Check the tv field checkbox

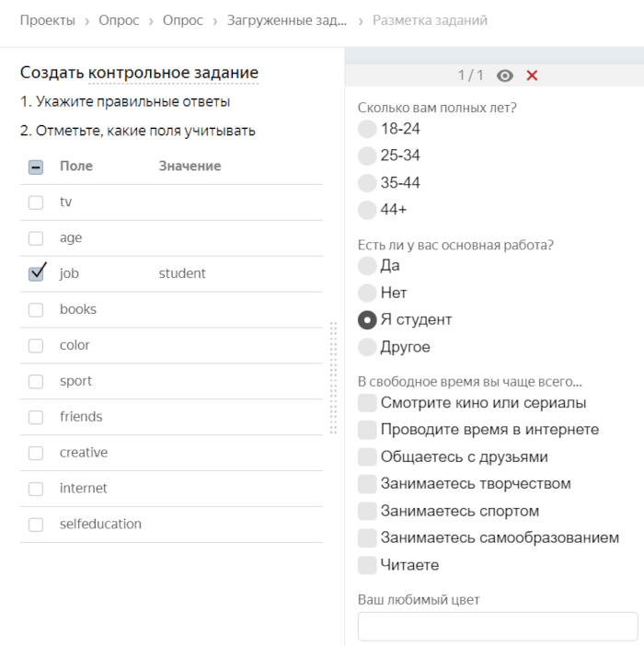36,202
